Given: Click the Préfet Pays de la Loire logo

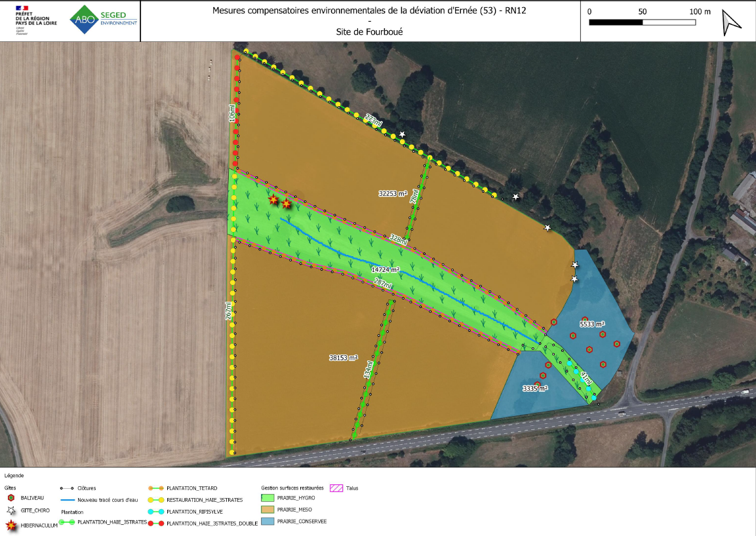Looking at the screenshot, I should (35, 20).
